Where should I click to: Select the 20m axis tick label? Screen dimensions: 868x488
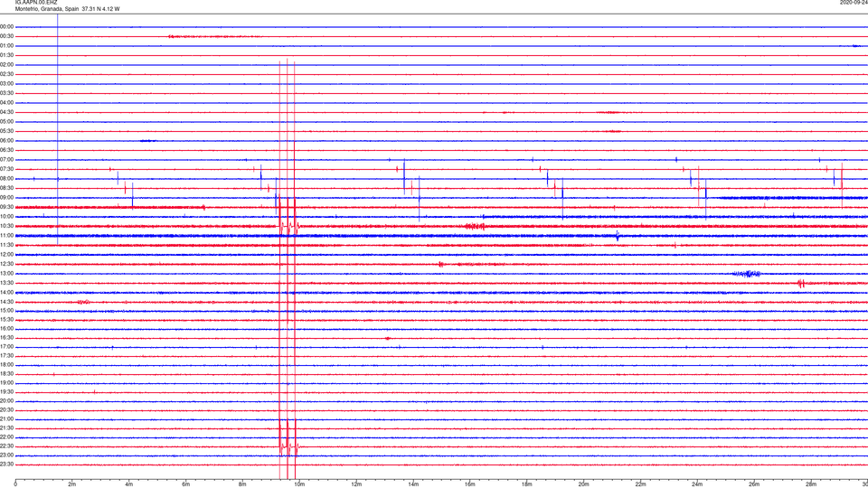(583, 484)
